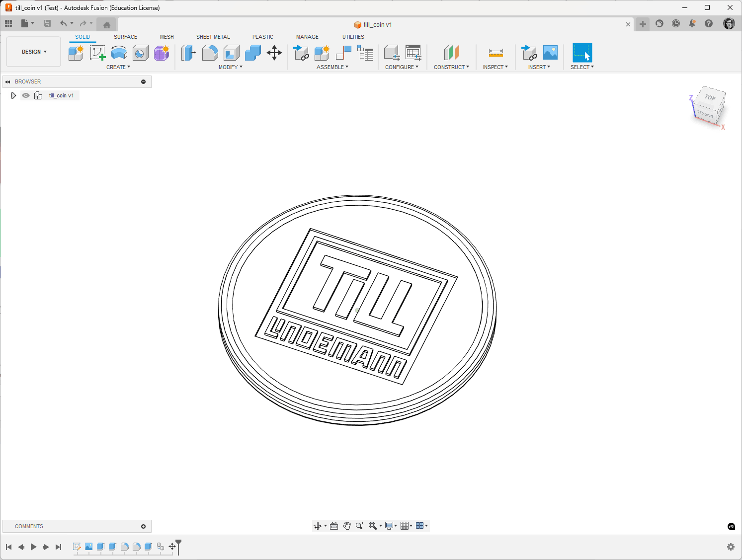Viewport: 742px width, 560px height.
Task: Switch to the MANAGE tab
Action: (x=307, y=37)
